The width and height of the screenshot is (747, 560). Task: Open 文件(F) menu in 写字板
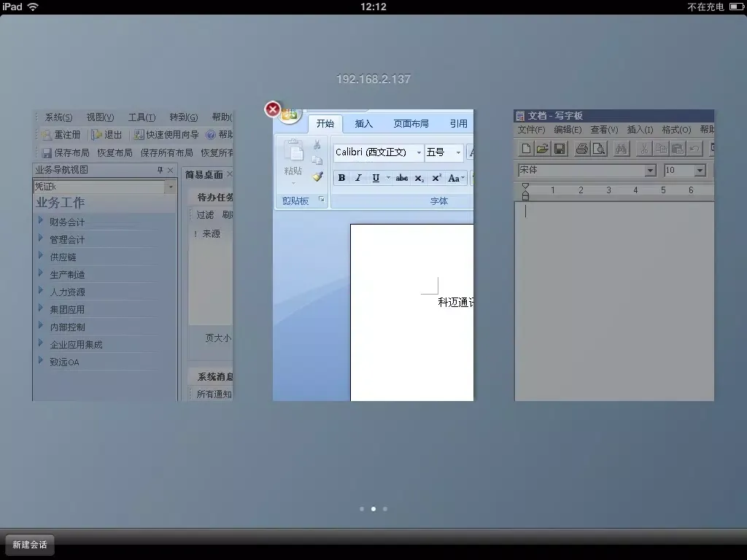(x=531, y=130)
